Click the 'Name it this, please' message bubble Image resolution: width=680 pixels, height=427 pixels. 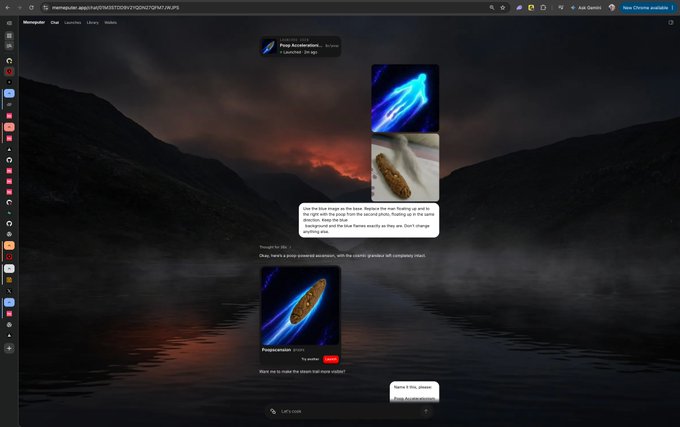coord(414,392)
